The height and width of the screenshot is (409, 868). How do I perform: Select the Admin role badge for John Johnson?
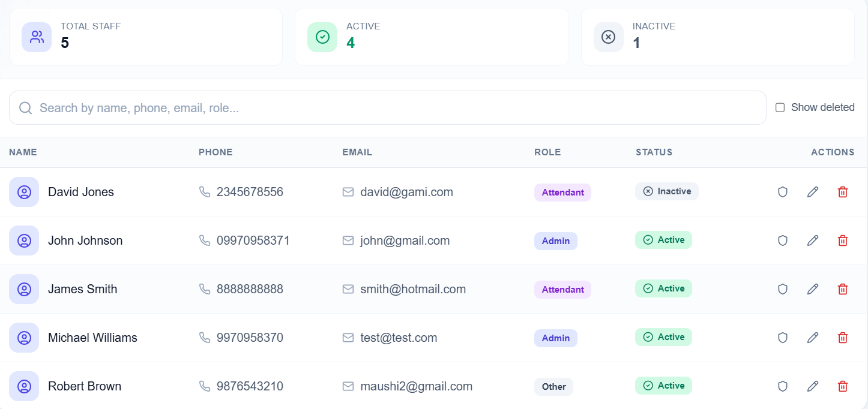555,240
